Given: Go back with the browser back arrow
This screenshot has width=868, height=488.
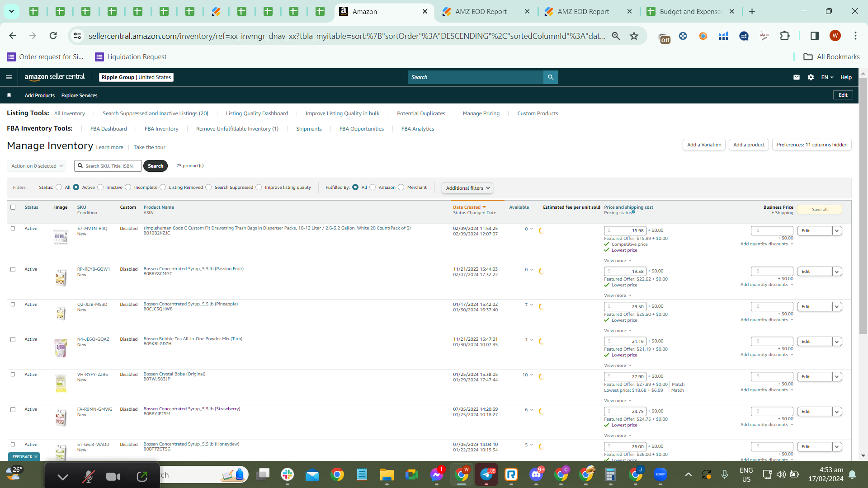Looking at the screenshot, I should (x=13, y=36).
